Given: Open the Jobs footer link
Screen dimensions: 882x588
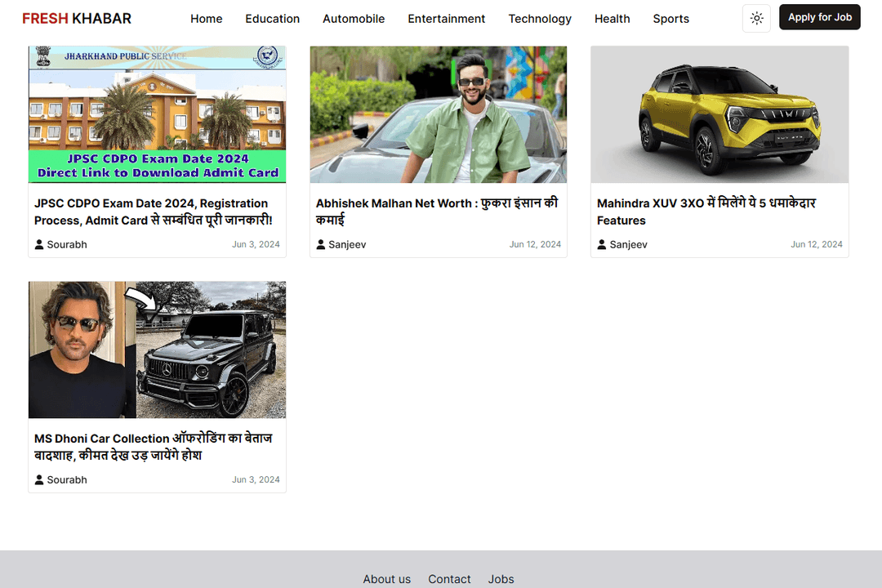Looking at the screenshot, I should click(501, 579).
